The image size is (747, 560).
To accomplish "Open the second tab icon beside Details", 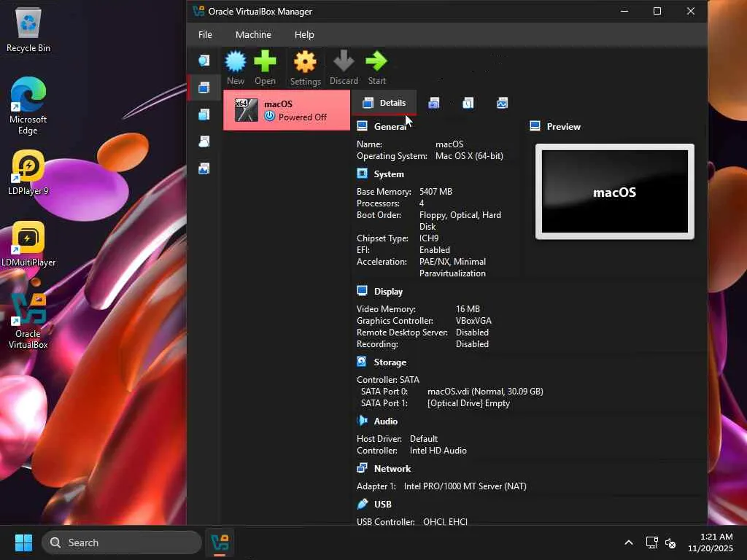I will [433, 103].
